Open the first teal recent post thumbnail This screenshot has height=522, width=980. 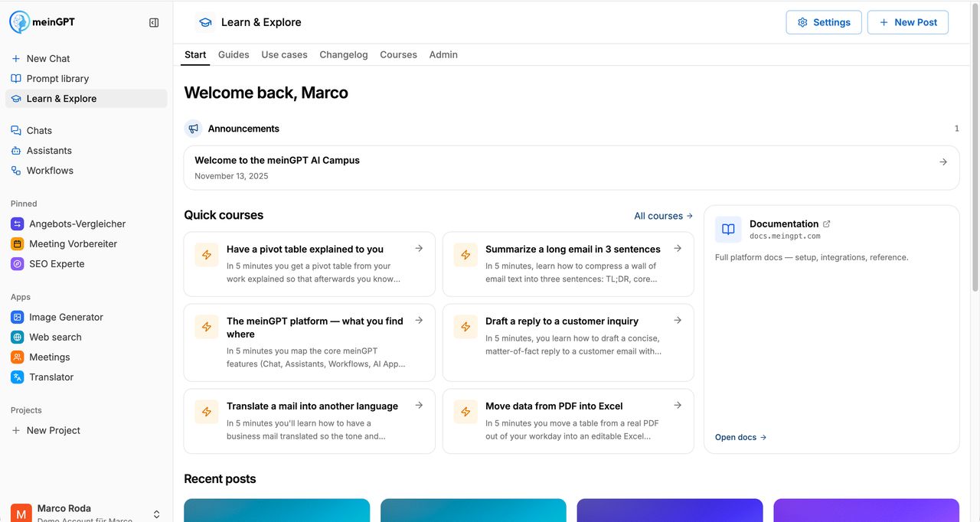click(277, 511)
